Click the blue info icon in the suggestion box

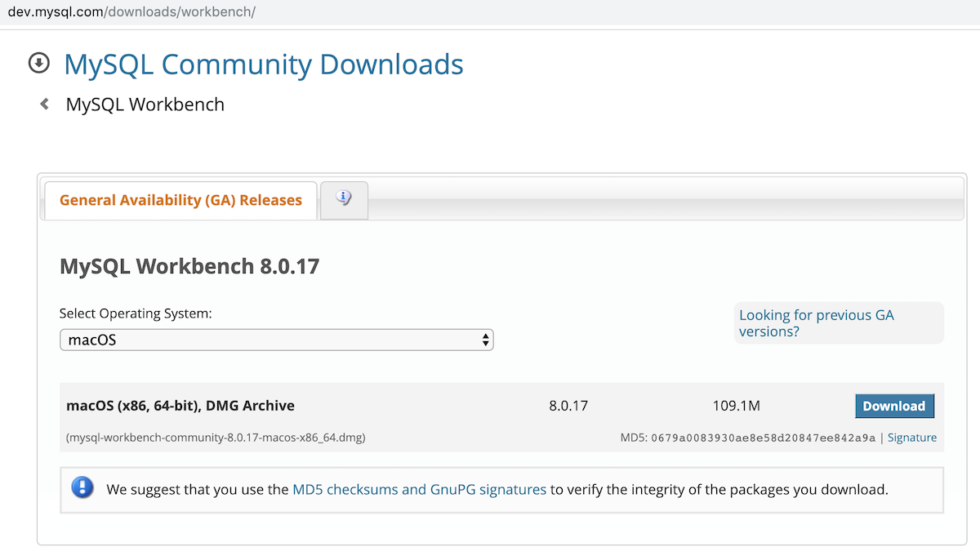click(82, 489)
